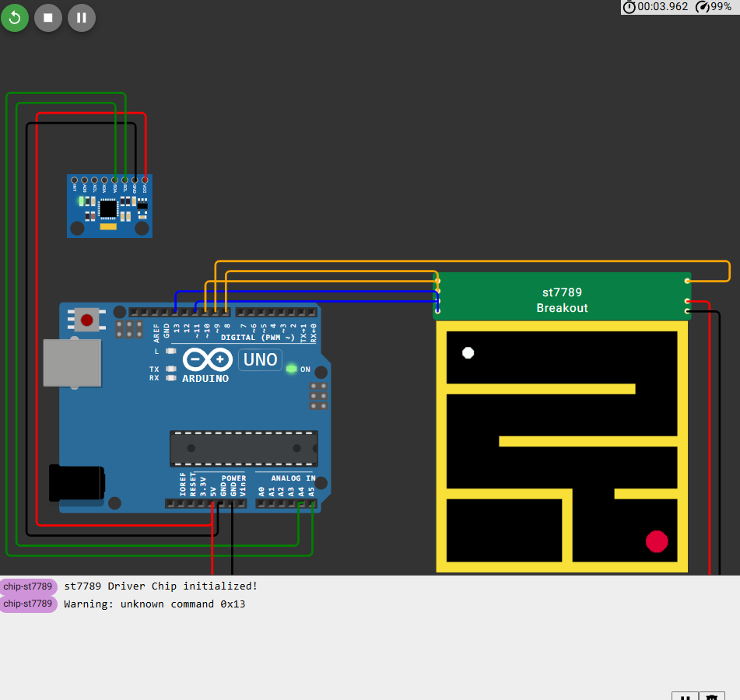Screen dimensions: 740x700
Task: Push the red reset button on Arduino
Action: 87,320
